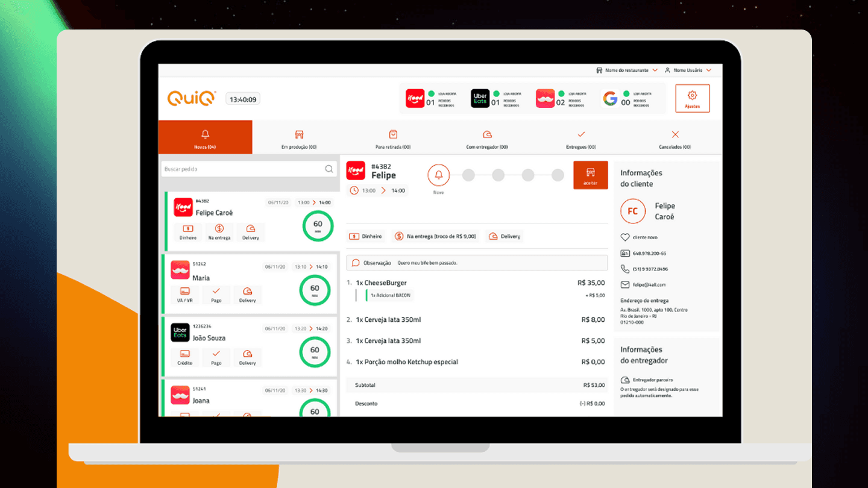Viewport: 868px width, 488px height.
Task: Click the Novo bell status step
Action: coord(439,175)
